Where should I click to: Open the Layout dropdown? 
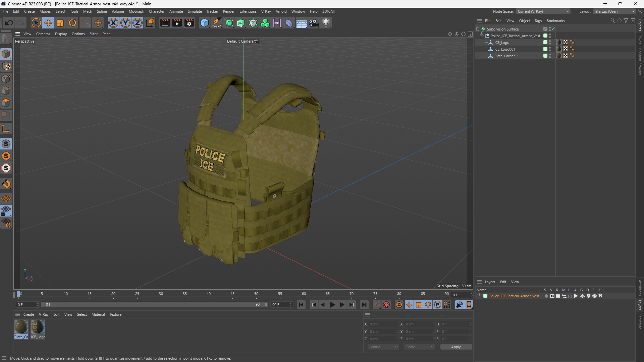614,11
